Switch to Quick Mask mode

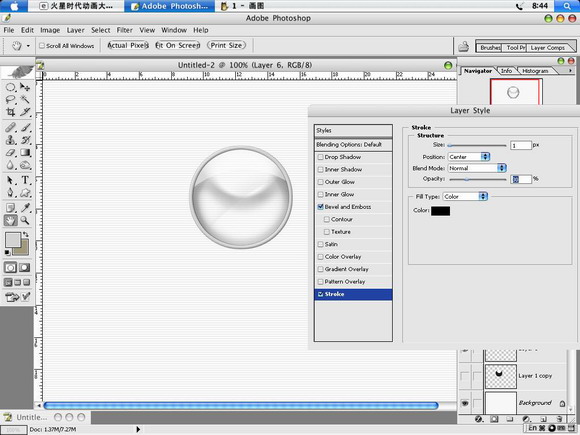tap(25, 267)
